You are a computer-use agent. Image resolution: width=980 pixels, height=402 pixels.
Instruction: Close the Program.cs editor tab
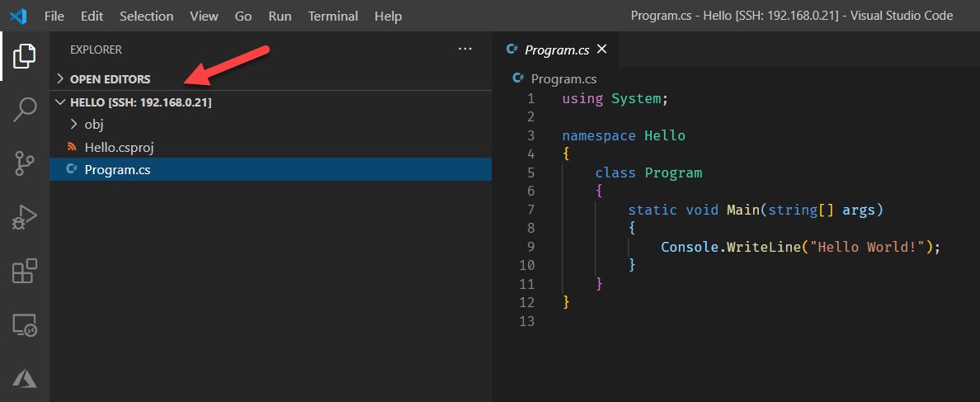click(x=601, y=50)
